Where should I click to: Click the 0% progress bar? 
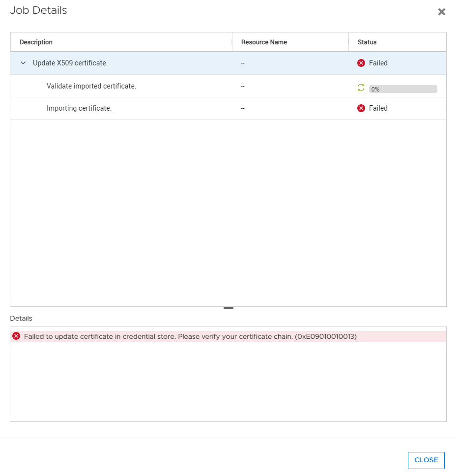(x=402, y=89)
